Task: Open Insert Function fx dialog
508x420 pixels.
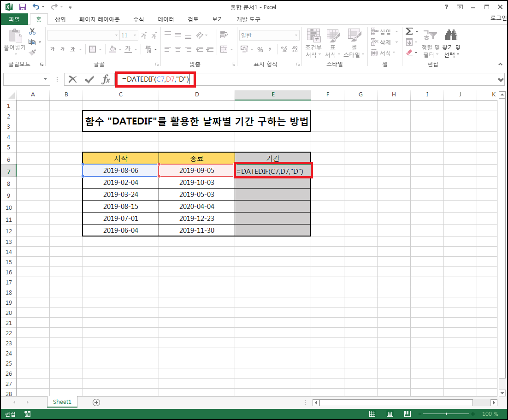Action: [x=106, y=79]
